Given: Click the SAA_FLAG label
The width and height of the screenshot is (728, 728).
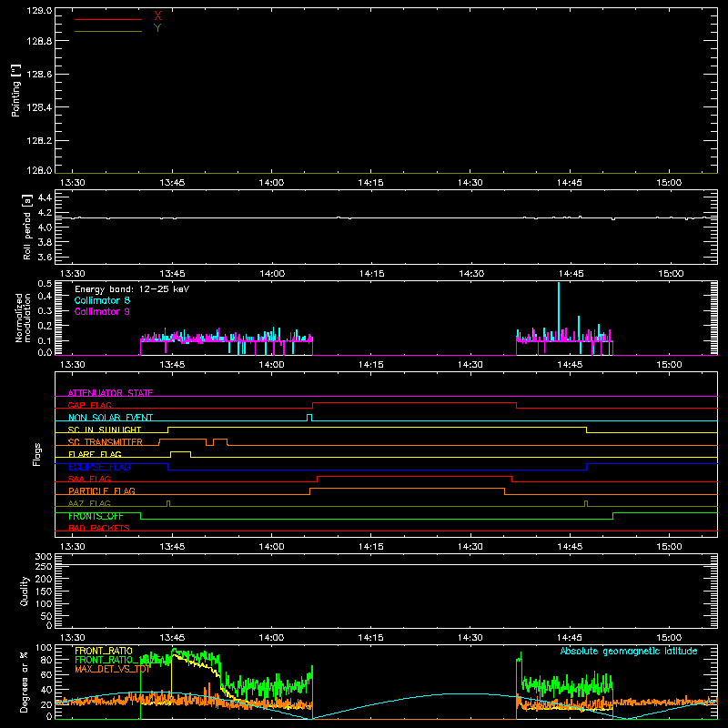Looking at the screenshot, I should point(89,479).
